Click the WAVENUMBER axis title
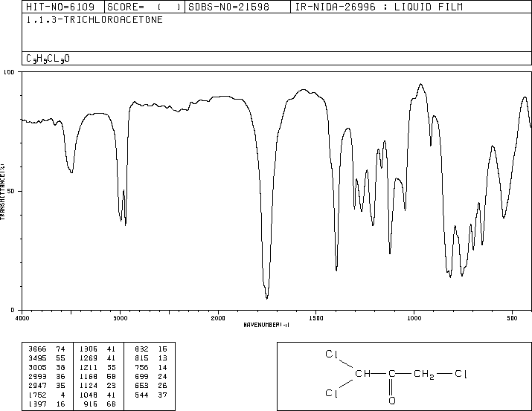 coord(266,325)
